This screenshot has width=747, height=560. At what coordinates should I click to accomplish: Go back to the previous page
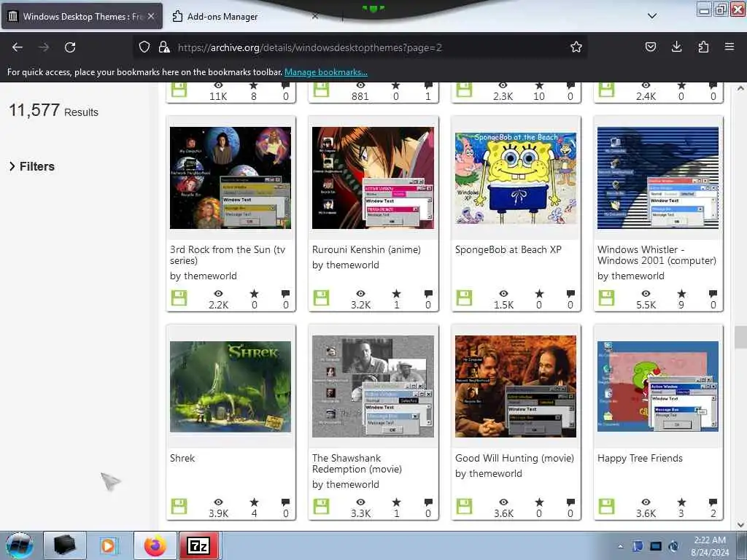tap(18, 47)
